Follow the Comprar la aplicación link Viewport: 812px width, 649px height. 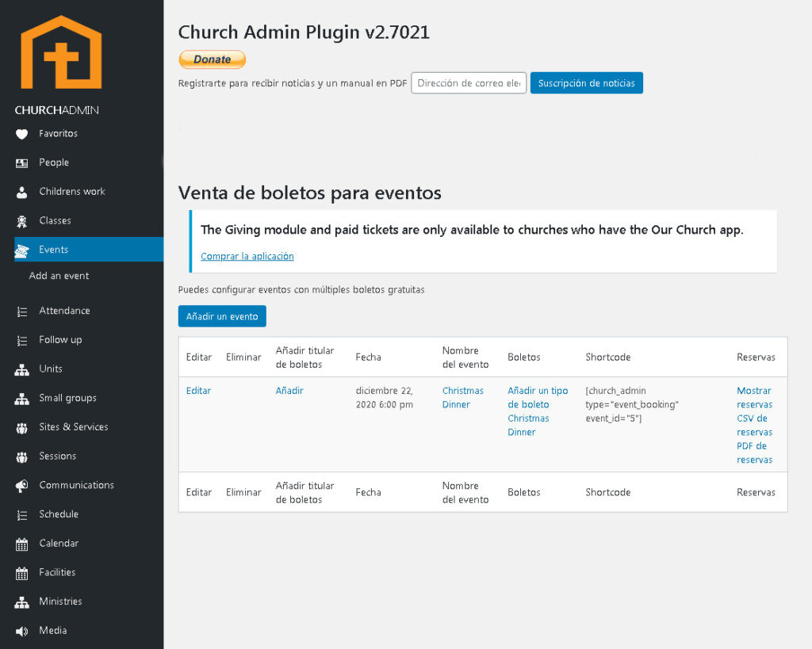tap(247, 257)
